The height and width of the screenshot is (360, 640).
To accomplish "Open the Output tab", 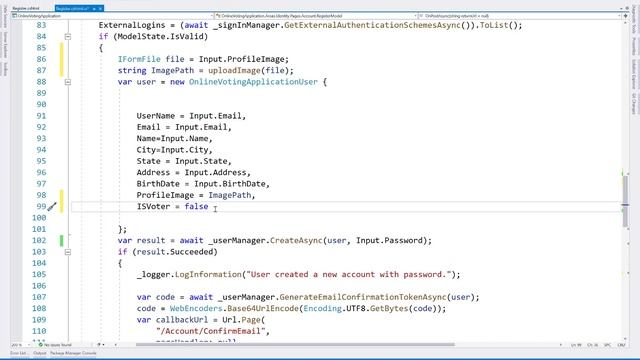I will [x=40, y=353].
